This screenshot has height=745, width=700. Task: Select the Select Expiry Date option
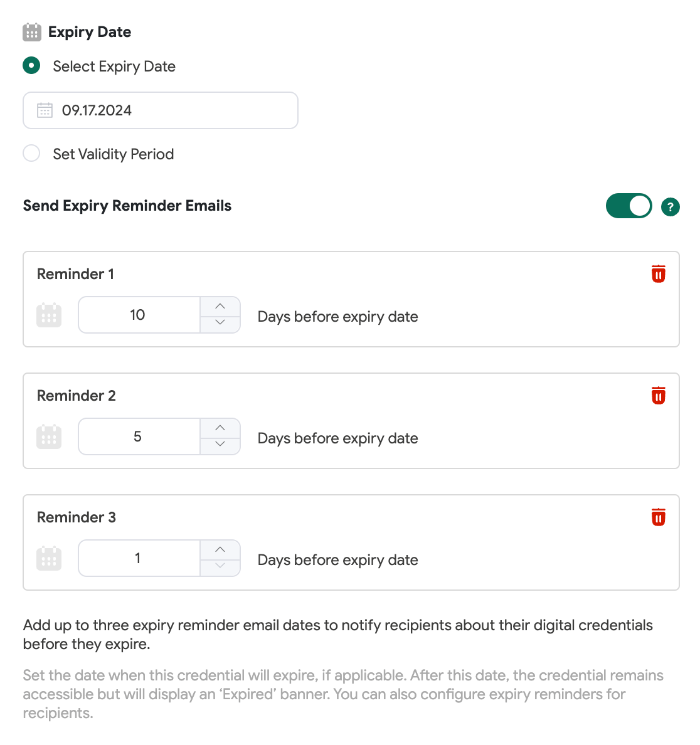click(31, 66)
